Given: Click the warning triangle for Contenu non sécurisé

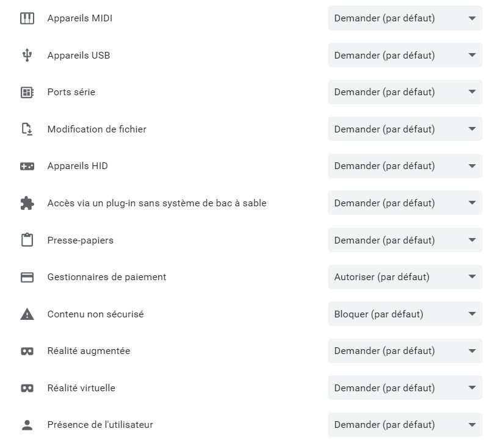Looking at the screenshot, I should point(27,314).
